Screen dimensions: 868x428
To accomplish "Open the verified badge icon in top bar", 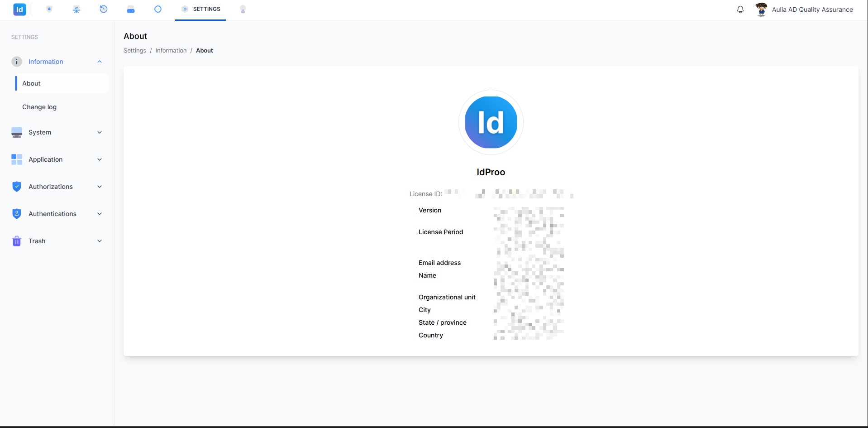I will (x=158, y=9).
